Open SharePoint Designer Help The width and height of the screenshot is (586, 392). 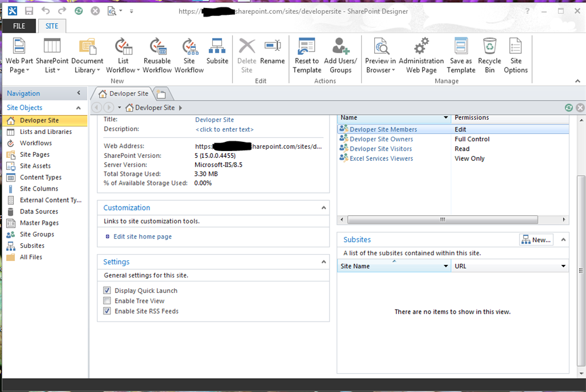527,11
